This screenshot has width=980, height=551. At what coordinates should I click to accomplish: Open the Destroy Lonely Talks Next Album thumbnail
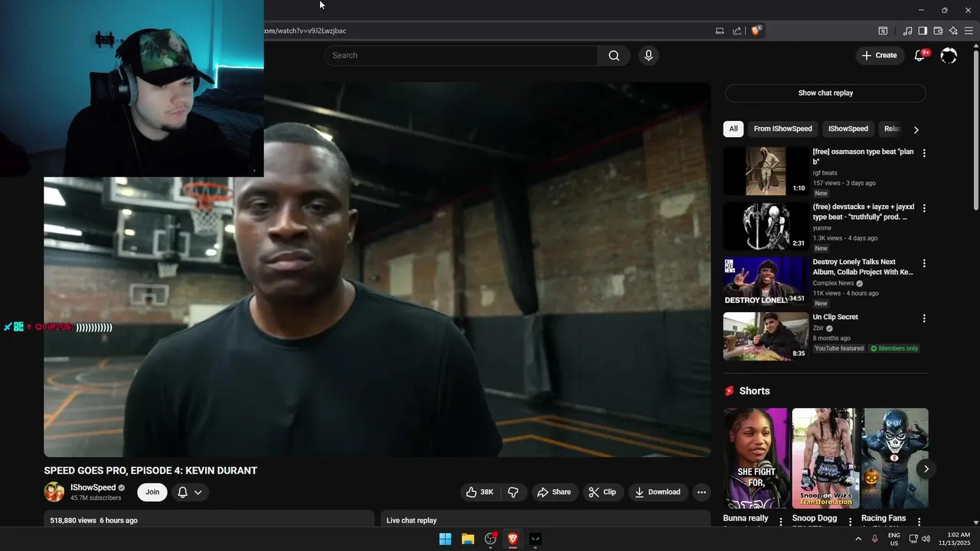[x=766, y=282]
